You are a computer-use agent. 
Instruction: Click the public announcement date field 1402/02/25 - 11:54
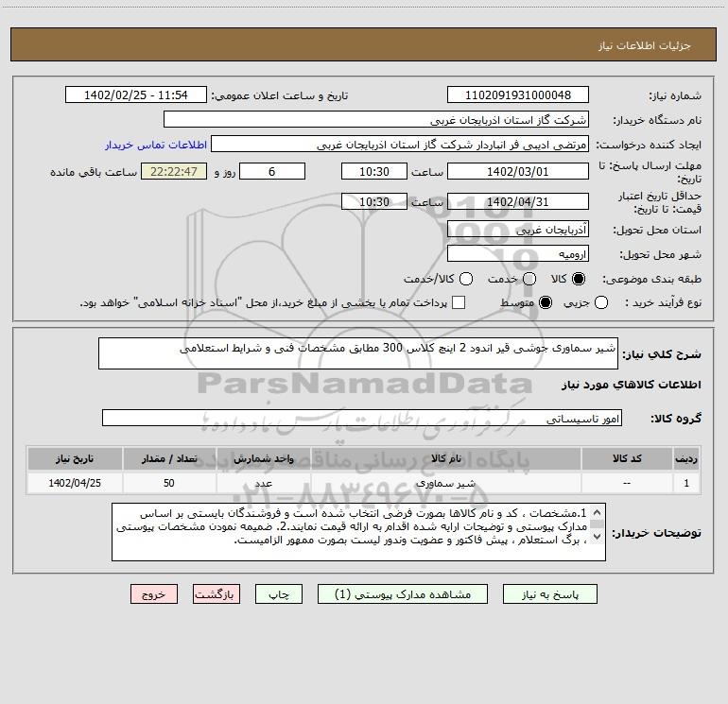[136, 94]
